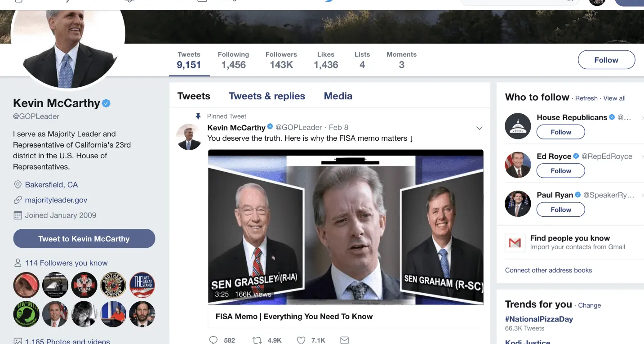This screenshot has width=644, height=344.
Task: Open the Media tab
Action: [x=338, y=96]
